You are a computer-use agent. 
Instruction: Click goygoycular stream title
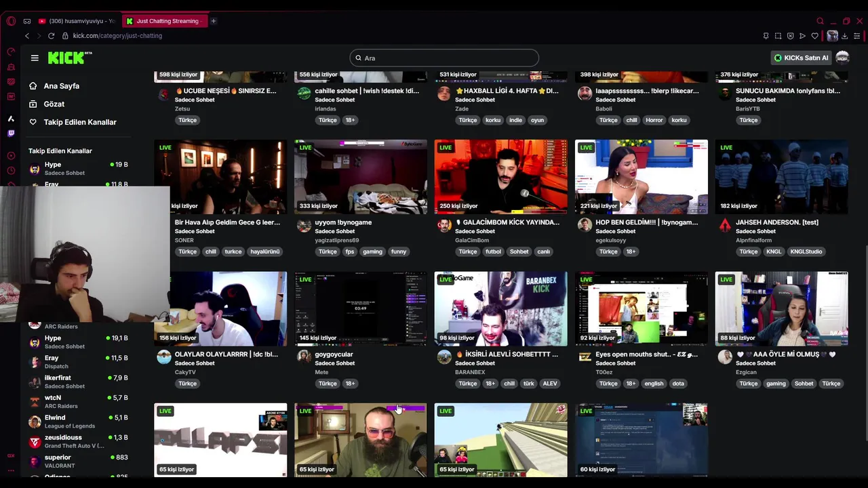pos(334,354)
